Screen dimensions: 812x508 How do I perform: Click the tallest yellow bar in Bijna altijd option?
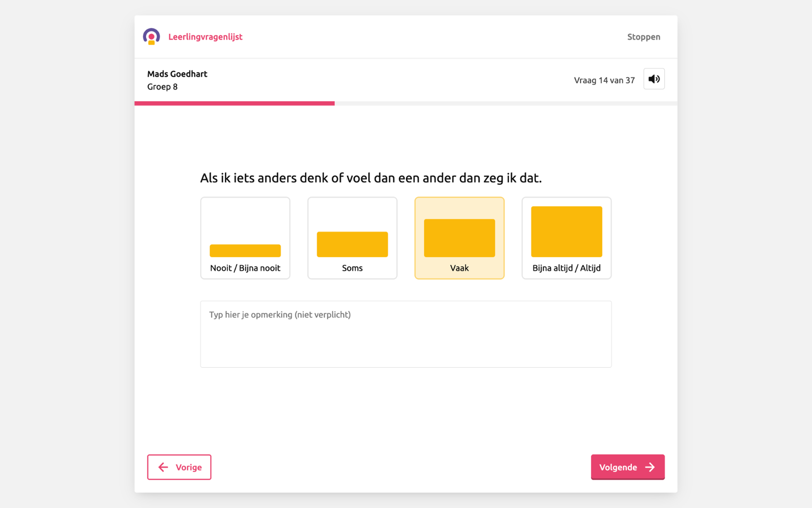click(566, 231)
